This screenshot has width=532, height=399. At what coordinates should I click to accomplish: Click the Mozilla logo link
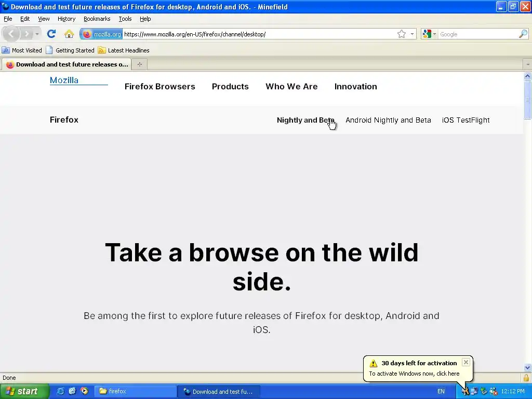click(x=64, y=80)
